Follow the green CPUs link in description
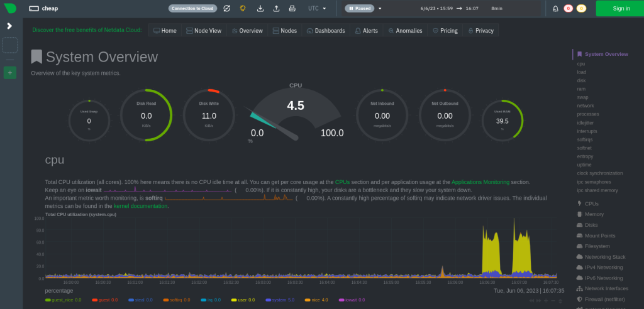The image size is (644, 309). pyautogui.click(x=343, y=182)
